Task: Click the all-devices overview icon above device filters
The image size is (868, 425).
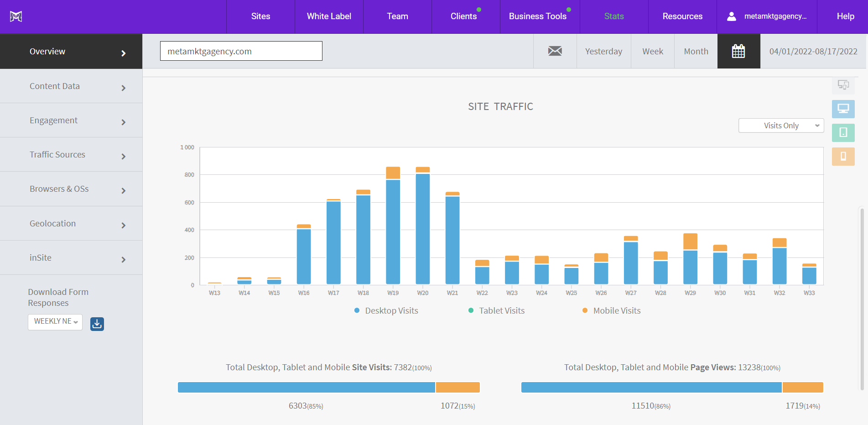Action: point(843,85)
